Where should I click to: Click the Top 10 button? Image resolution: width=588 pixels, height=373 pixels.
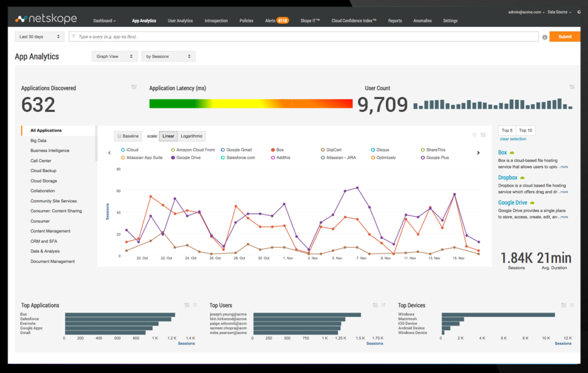526,131
